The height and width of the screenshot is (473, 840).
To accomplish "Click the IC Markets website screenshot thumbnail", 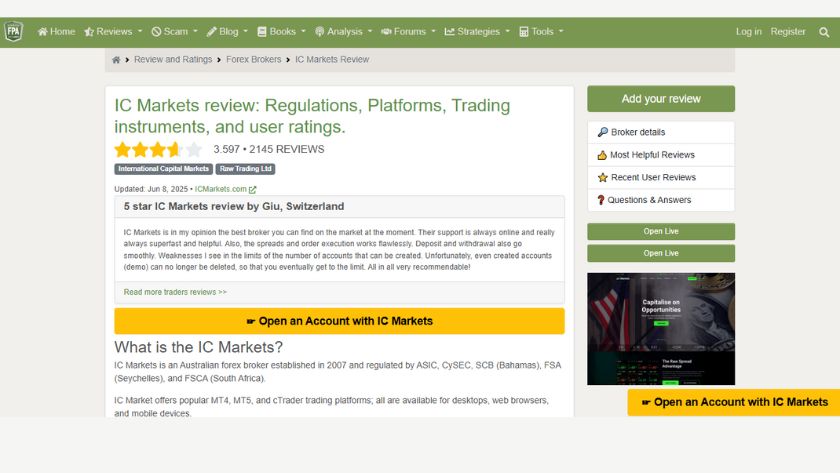I will coord(661,329).
